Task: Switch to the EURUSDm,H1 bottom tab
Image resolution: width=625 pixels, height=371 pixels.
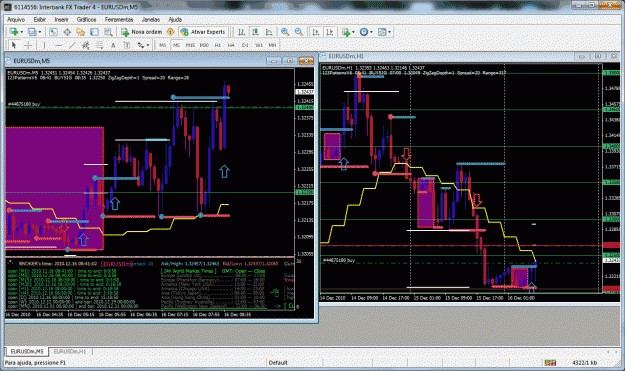Action: 70,351
